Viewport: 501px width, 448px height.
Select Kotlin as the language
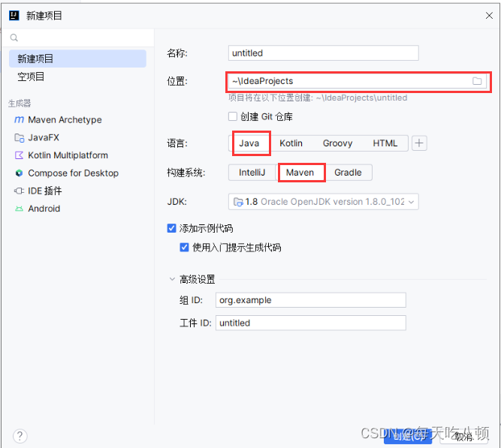291,143
